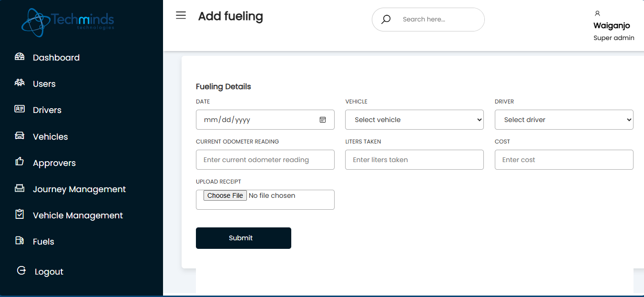Open the Select driver dropdown
The image size is (644, 297).
click(x=564, y=120)
